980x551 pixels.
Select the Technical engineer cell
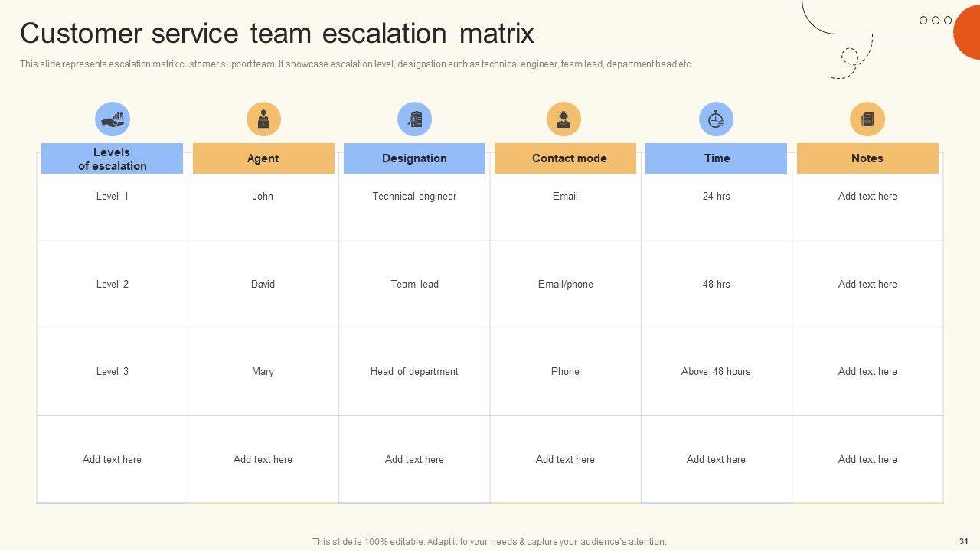pyautogui.click(x=414, y=197)
